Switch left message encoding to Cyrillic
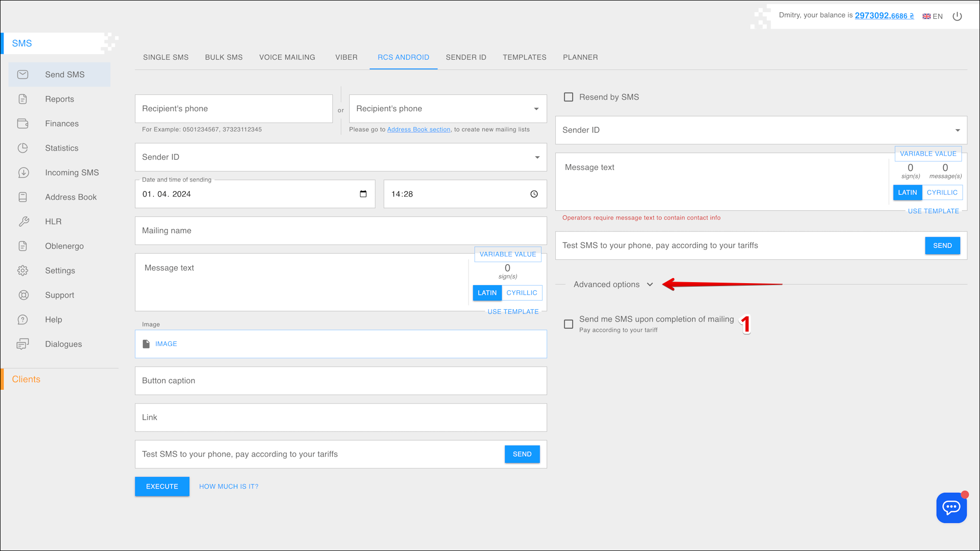The image size is (980, 551). pos(521,293)
